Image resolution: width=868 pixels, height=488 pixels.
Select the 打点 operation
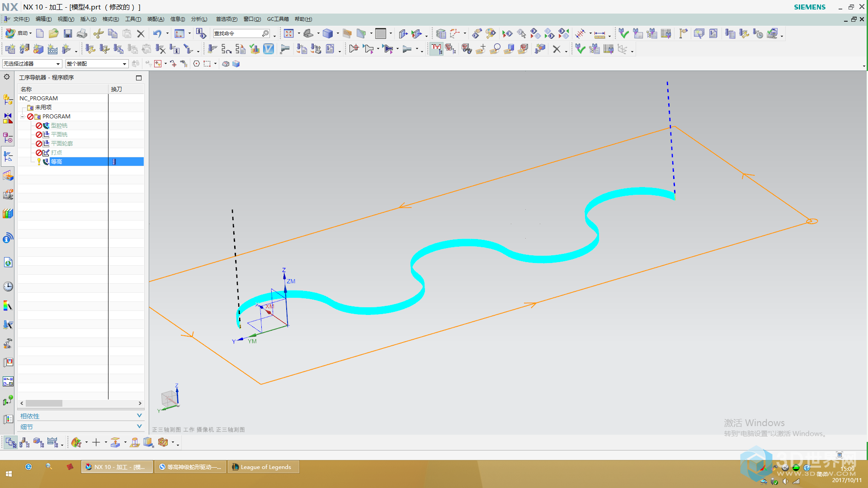coord(57,153)
